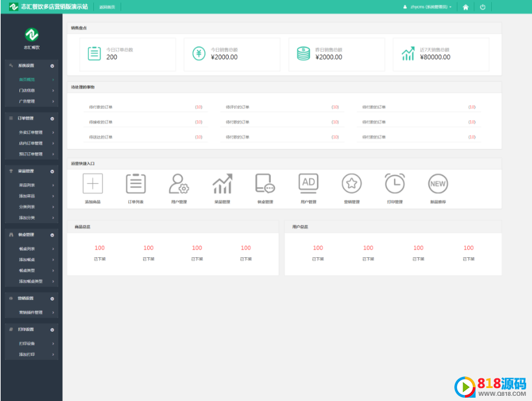The height and width of the screenshot is (401, 532).
Task: Collapse the 系统设置 sidebar section
Action: click(x=52, y=66)
